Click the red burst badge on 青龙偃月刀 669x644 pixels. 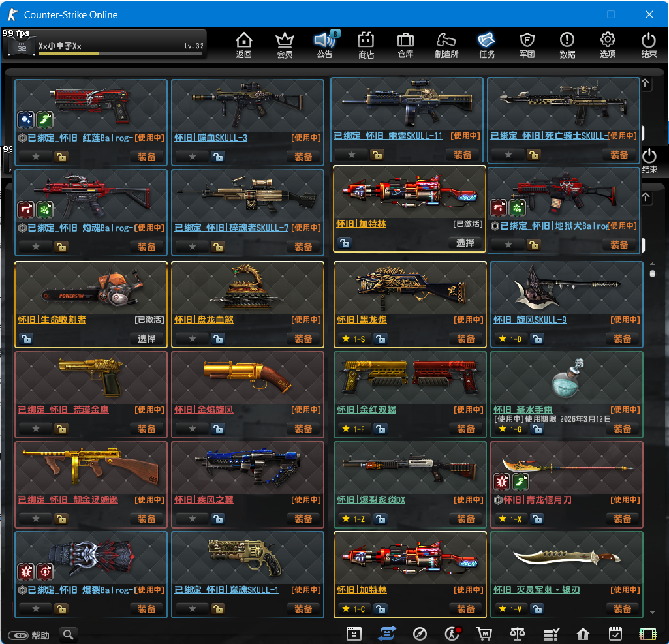tap(502, 482)
